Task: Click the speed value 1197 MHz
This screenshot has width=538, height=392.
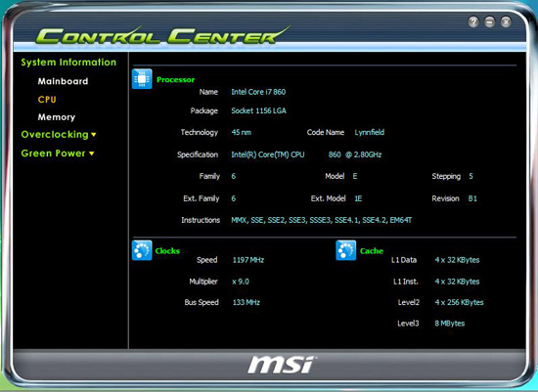Action: pos(248,260)
